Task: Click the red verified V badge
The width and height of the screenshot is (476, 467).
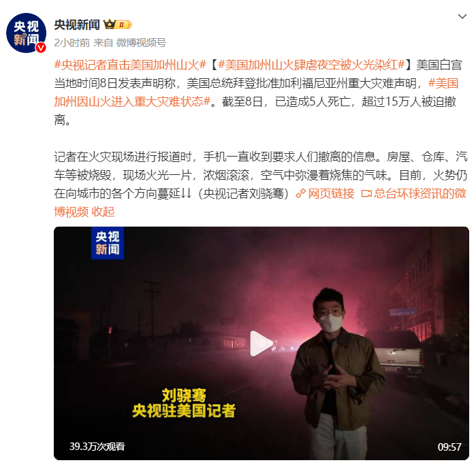Action: (x=41, y=48)
